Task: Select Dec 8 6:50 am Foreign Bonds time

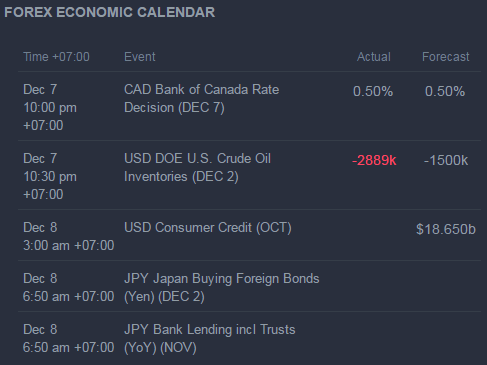Action: (69, 288)
